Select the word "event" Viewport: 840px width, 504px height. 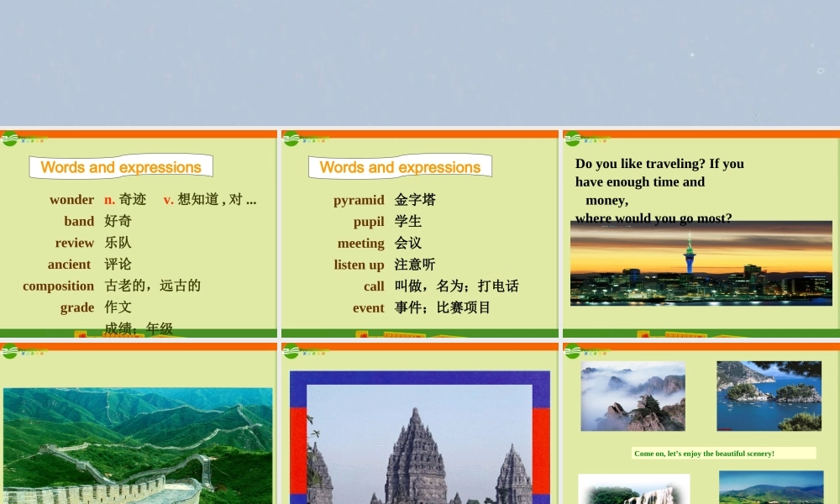pos(369,307)
